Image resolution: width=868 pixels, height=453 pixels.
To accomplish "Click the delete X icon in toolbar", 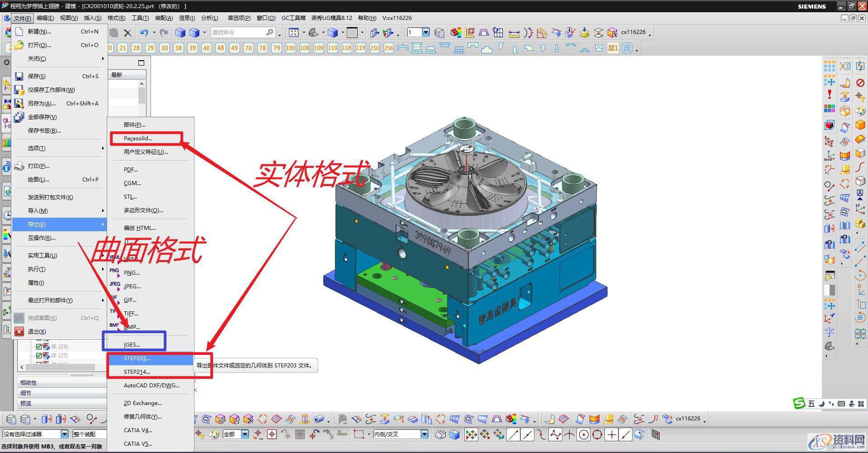I will tap(127, 33).
